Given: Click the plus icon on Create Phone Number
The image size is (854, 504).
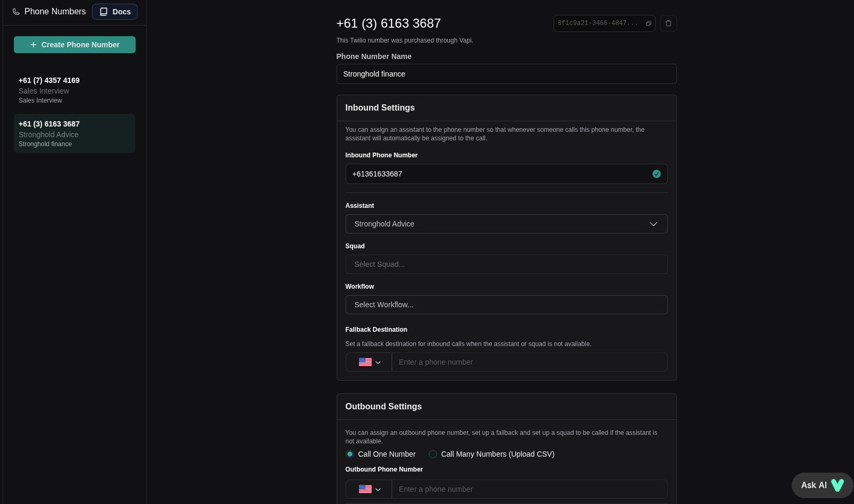Looking at the screenshot, I should coord(34,45).
